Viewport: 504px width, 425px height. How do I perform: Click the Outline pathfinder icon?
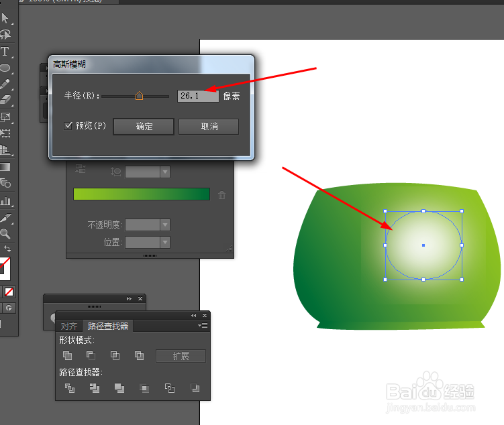169,388
